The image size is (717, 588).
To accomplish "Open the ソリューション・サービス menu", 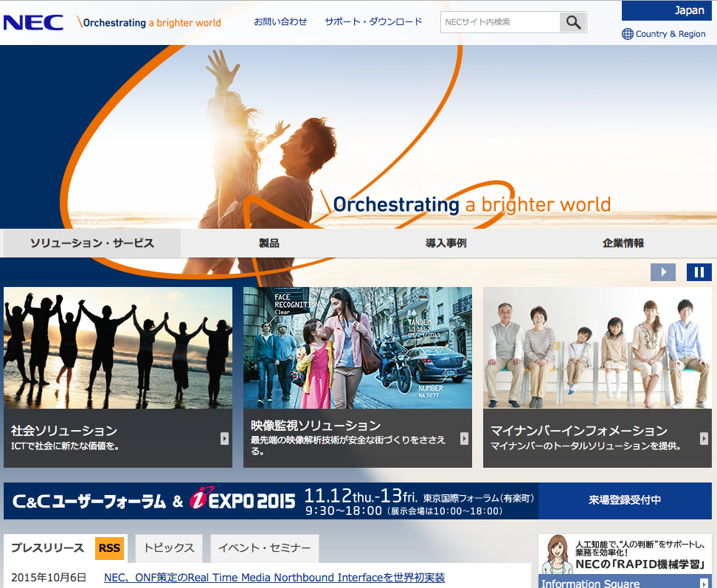I will tap(92, 243).
